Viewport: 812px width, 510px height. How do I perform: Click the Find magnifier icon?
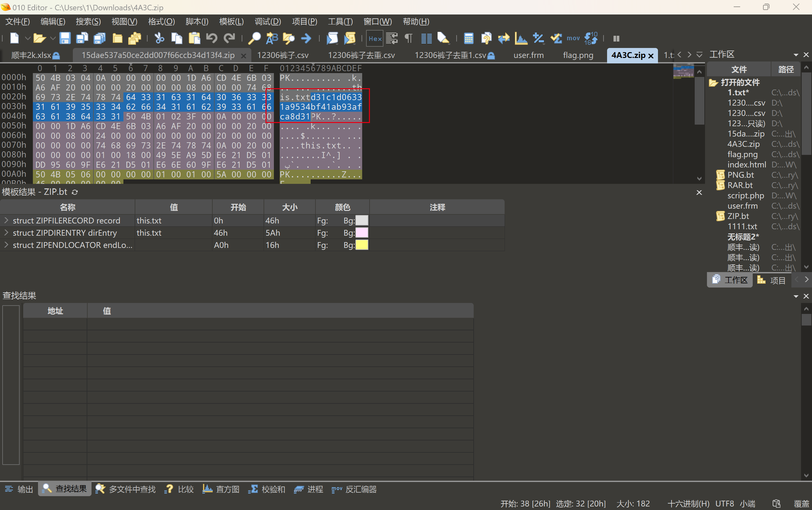254,38
